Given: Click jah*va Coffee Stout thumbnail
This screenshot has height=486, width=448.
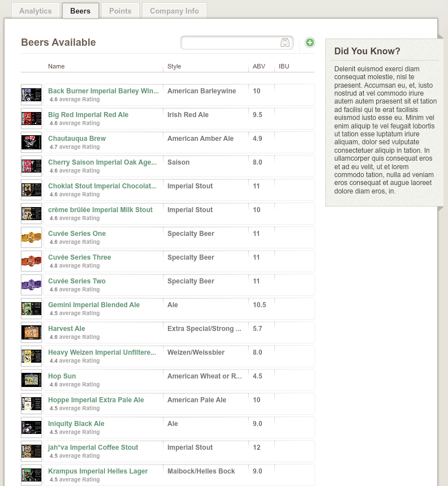Looking at the screenshot, I should [x=31, y=451].
